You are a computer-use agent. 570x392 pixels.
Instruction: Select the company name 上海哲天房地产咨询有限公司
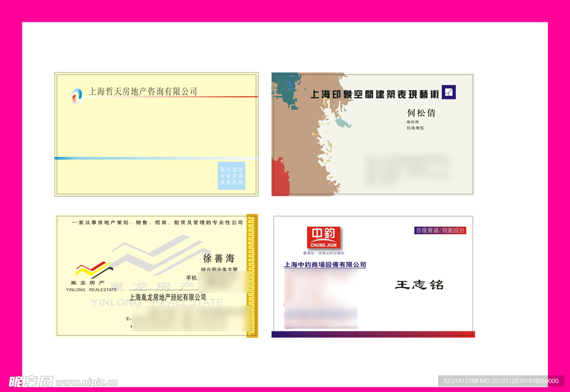(143, 91)
